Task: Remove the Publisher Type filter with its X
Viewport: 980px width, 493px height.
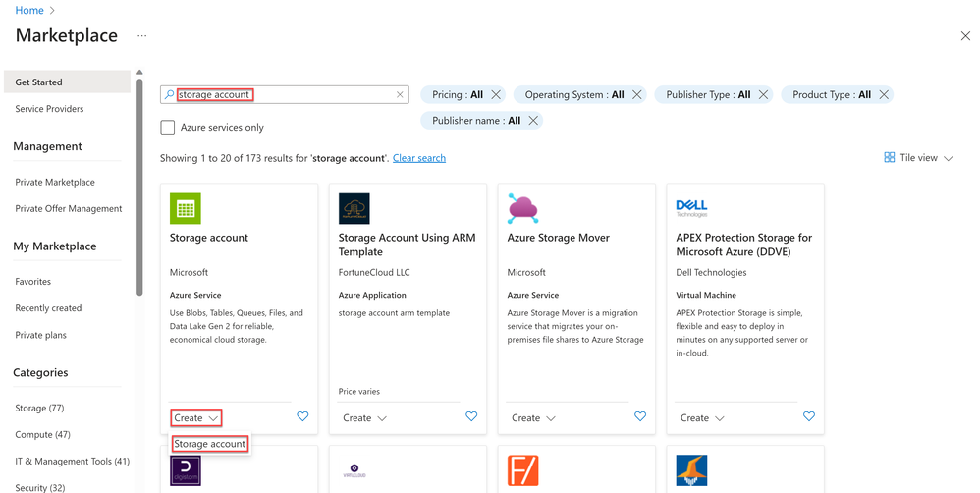Action: [763, 95]
